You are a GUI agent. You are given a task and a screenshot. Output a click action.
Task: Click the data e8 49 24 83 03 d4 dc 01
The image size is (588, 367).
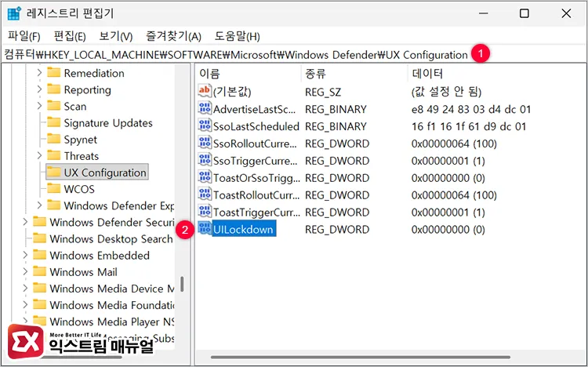471,109
